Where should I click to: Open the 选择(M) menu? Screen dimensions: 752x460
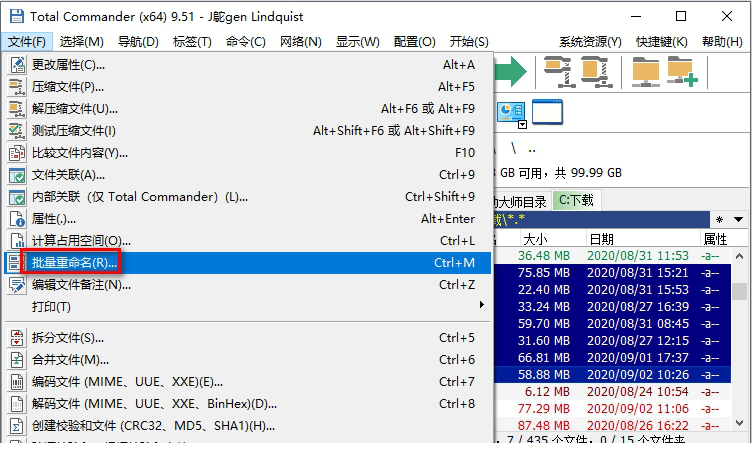click(82, 42)
